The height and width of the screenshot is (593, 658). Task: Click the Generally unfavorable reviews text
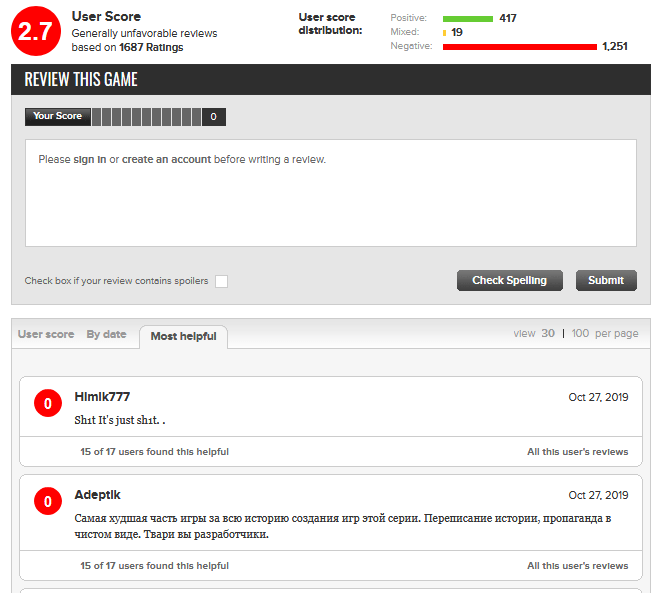[144, 34]
